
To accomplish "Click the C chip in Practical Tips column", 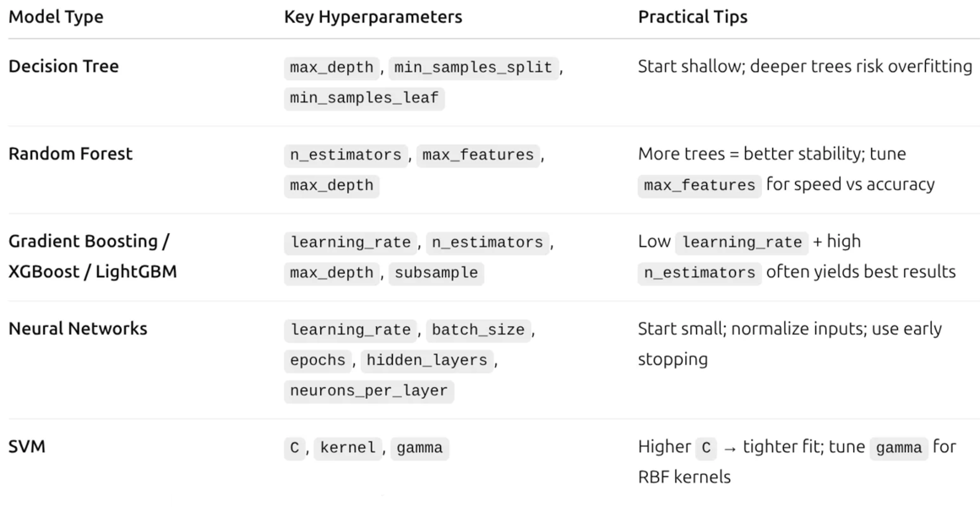I will 705,448.
